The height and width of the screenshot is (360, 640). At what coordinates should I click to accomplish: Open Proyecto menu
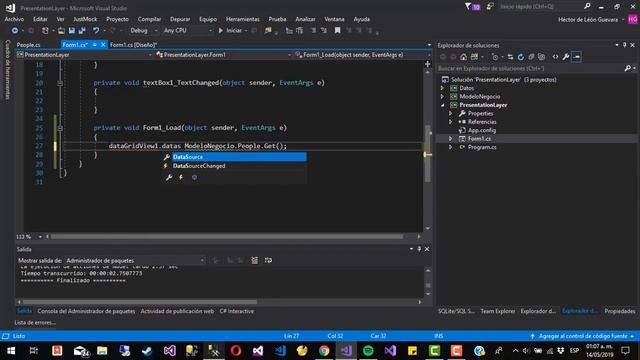tap(117, 19)
